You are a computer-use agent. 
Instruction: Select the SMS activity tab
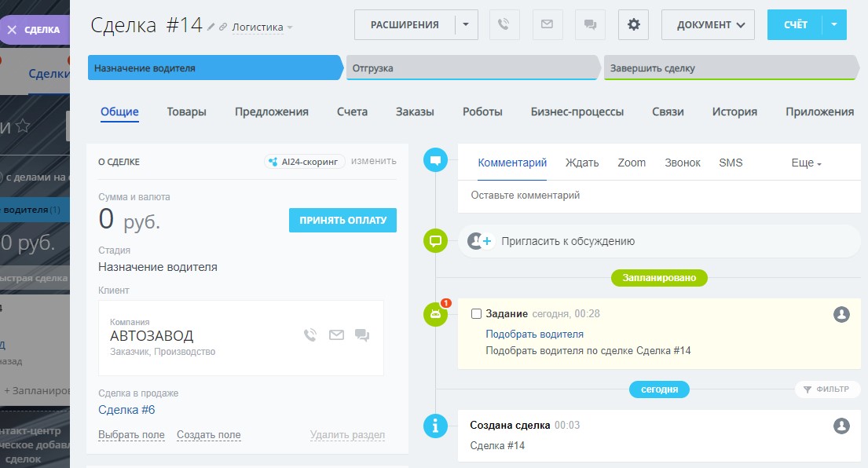pos(731,163)
